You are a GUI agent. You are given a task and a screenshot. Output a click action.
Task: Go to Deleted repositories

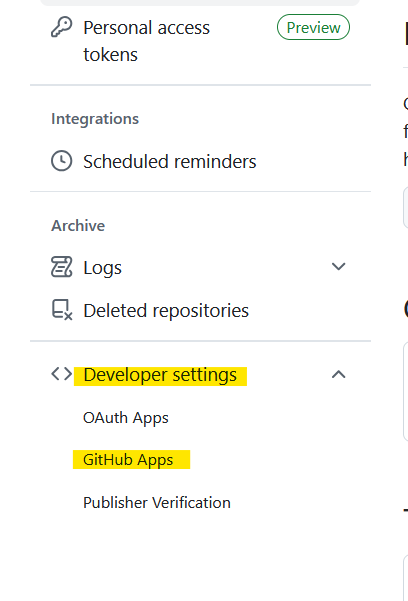(x=166, y=310)
